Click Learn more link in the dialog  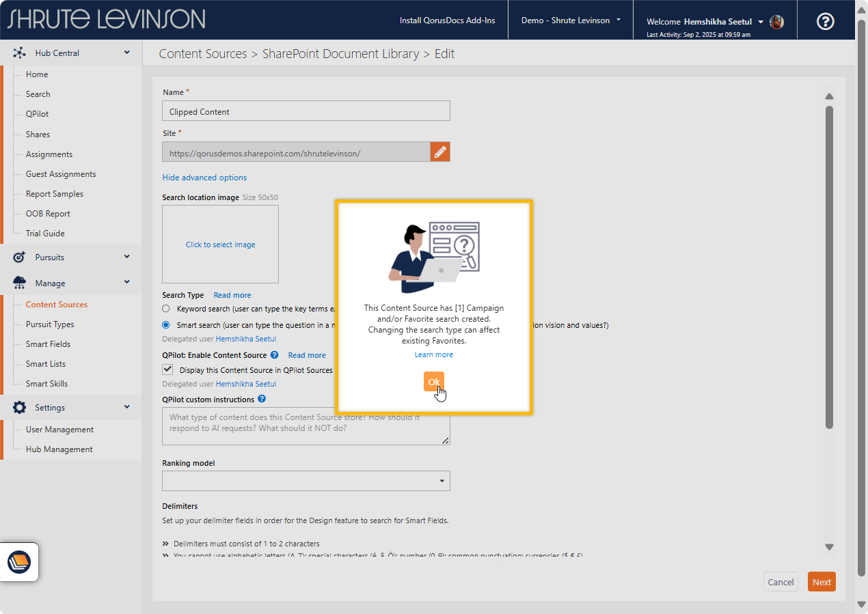[433, 354]
